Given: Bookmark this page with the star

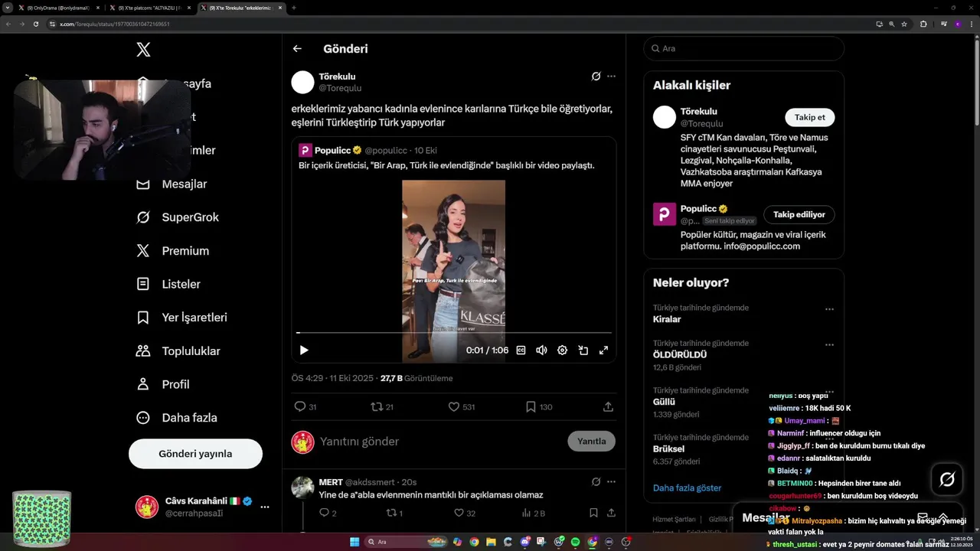Looking at the screenshot, I should (x=904, y=24).
